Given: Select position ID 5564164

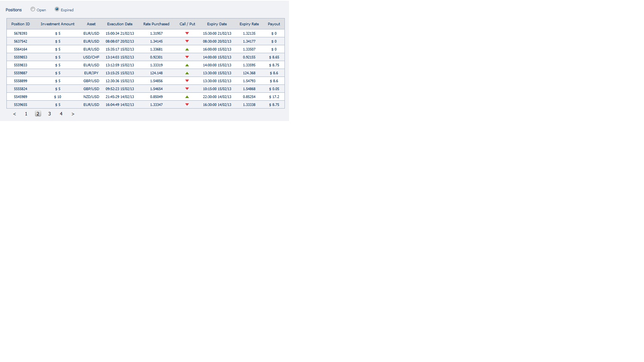Looking at the screenshot, I should point(20,49).
